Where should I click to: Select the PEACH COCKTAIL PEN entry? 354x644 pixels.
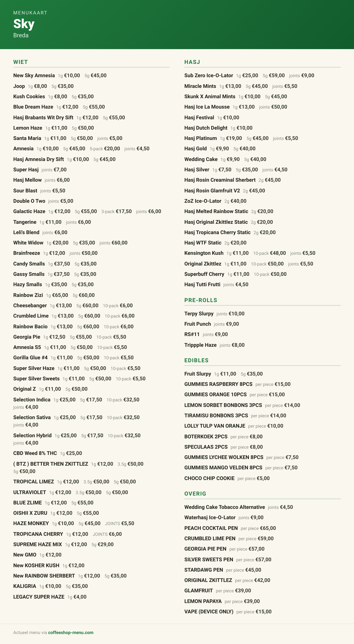211,528
